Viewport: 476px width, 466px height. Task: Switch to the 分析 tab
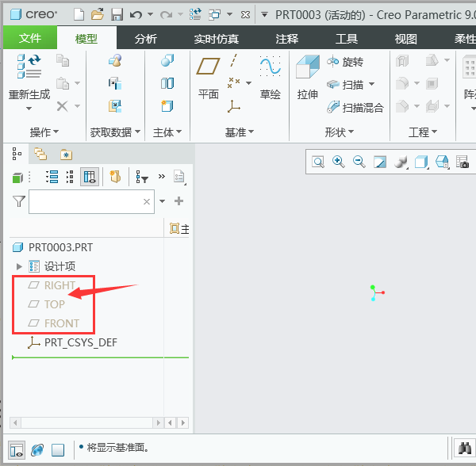[x=146, y=39]
